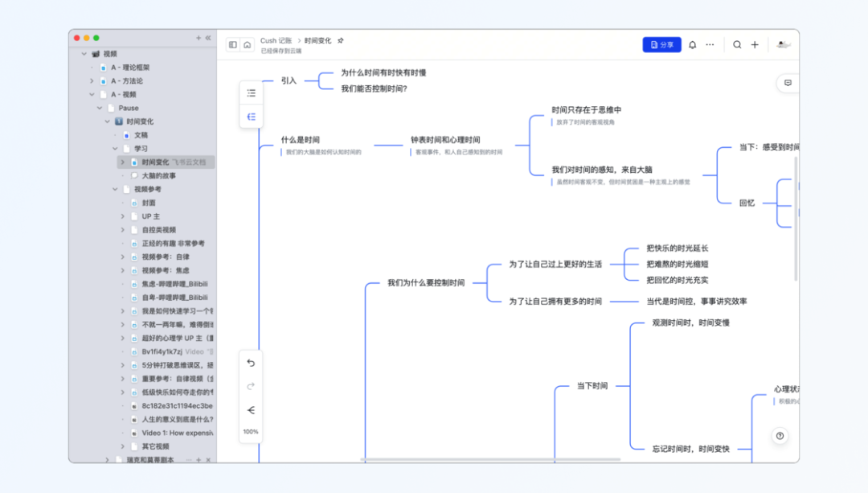The width and height of the screenshot is (868, 493).
Task: Create new item with header plus icon
Action: coord(755,45)
